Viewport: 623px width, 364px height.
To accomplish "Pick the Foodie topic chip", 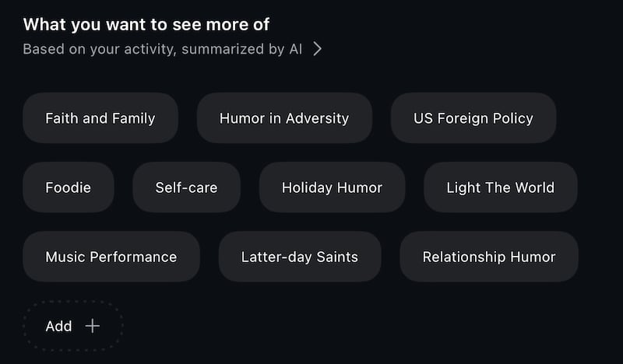I will click(69, 187).
